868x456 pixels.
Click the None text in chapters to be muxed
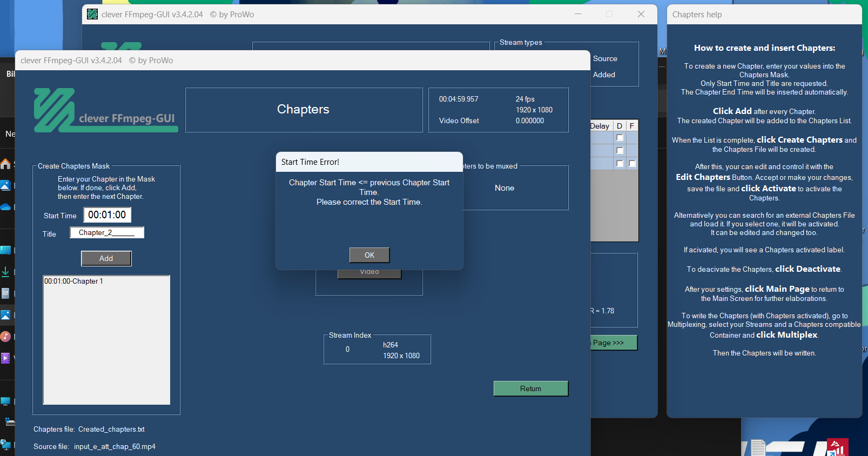coord(504,188)
